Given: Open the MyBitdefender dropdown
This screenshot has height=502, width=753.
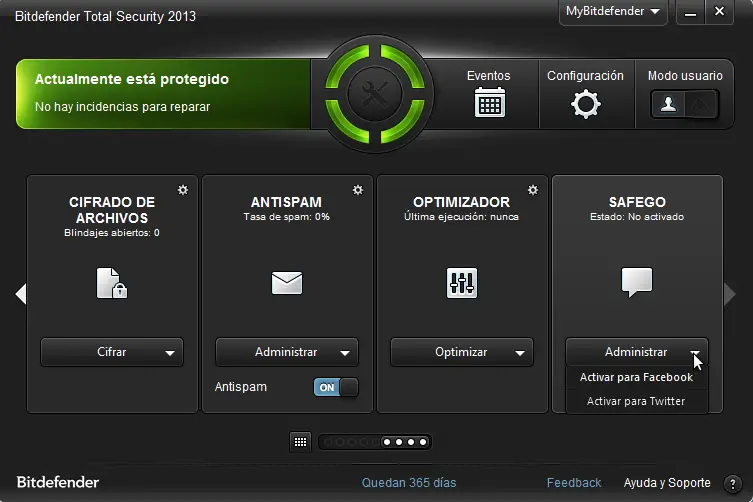Looking at the screenshot, I should [612, 12].
